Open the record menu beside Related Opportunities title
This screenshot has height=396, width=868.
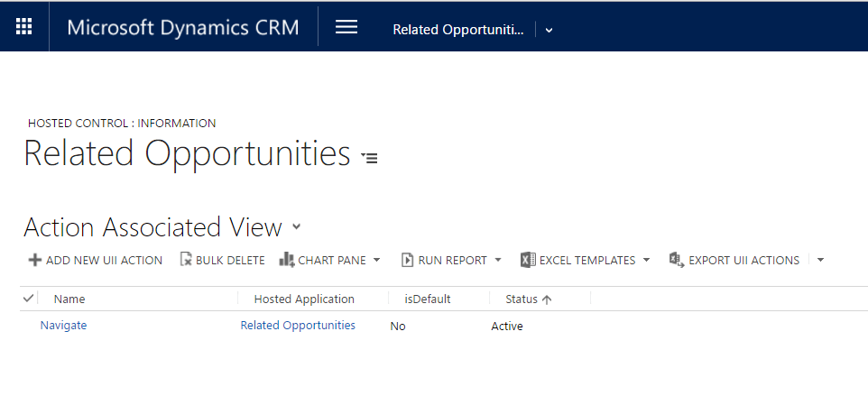[369, 157]
